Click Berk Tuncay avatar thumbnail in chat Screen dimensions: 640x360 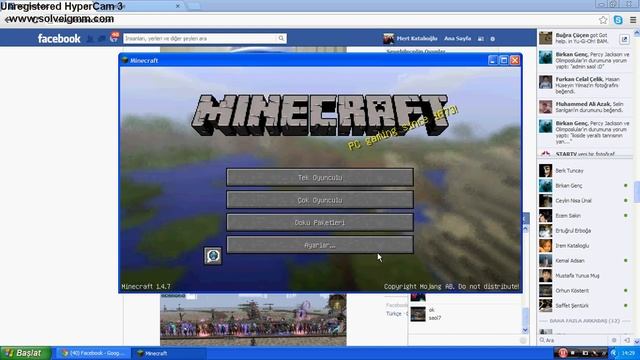click(x=545, y=171)
